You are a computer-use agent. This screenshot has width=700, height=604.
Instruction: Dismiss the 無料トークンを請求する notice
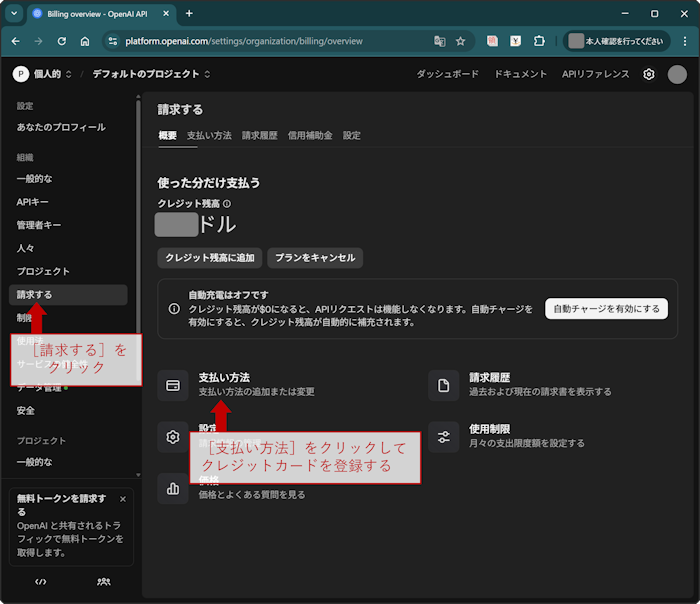[x=123, y=498]
